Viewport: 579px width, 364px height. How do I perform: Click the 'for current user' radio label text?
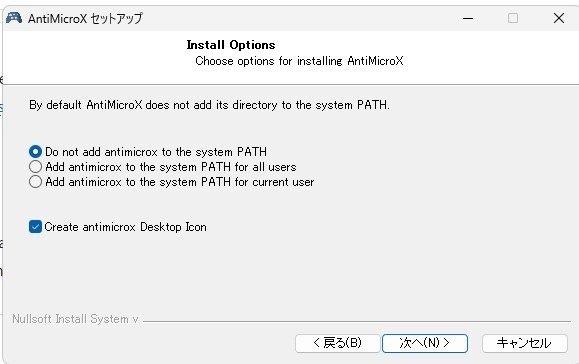point(274,182)
